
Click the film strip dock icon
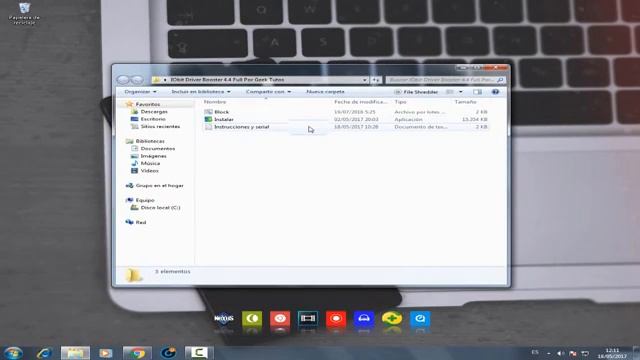[308, 318]
